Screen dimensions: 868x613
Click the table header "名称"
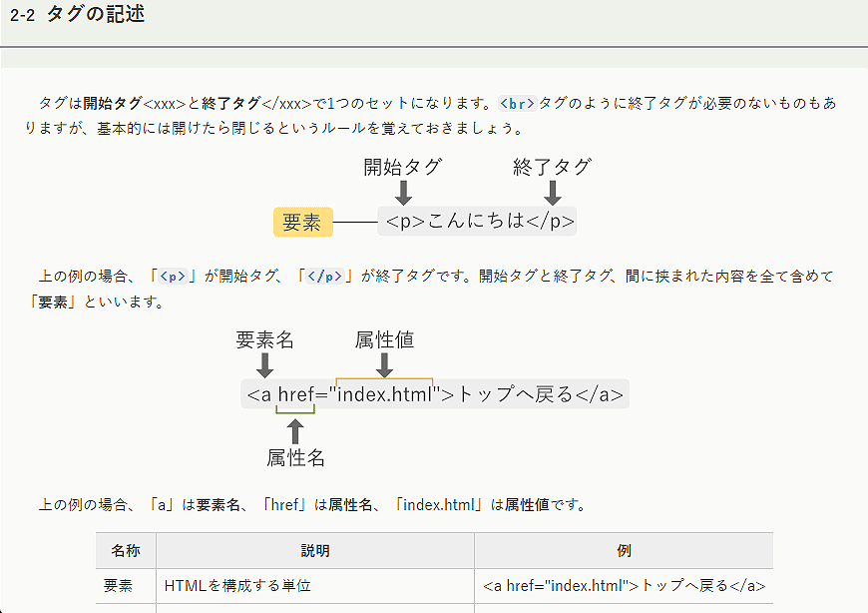(x=126, y=550)
